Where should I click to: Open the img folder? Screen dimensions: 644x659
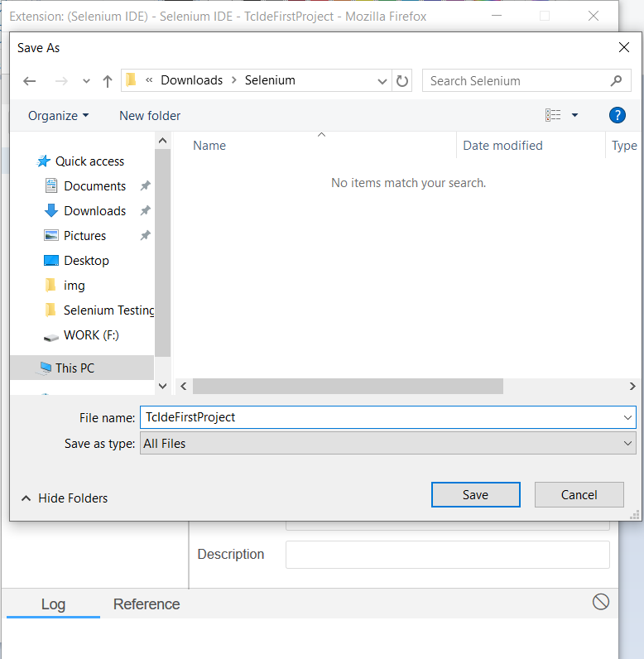(x=65, y=286)
